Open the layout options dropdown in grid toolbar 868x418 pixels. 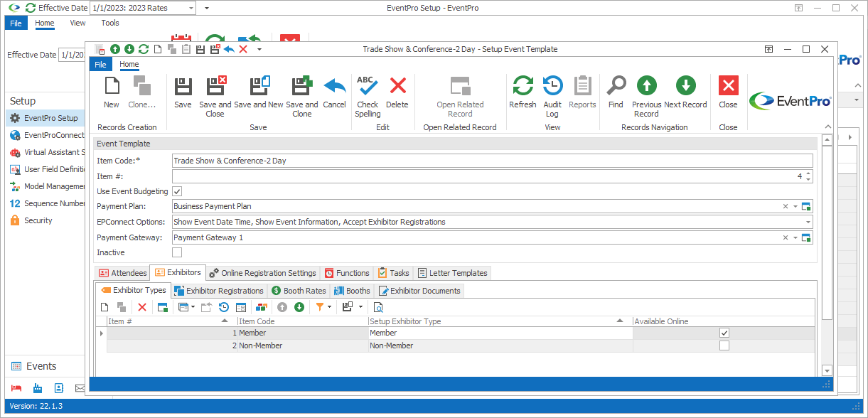(x=361, y=307)
